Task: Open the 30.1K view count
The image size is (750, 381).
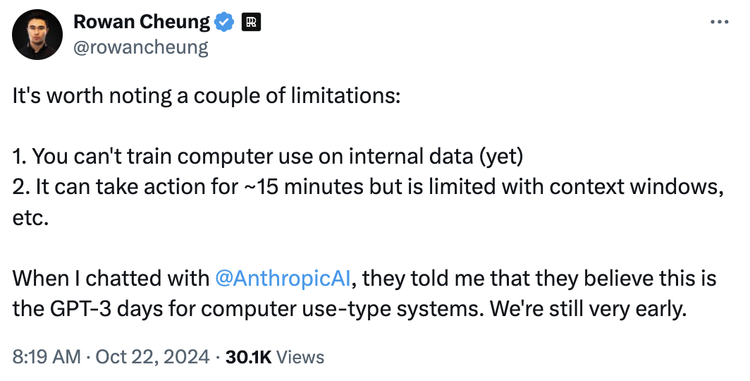Action: coord(248,357)
